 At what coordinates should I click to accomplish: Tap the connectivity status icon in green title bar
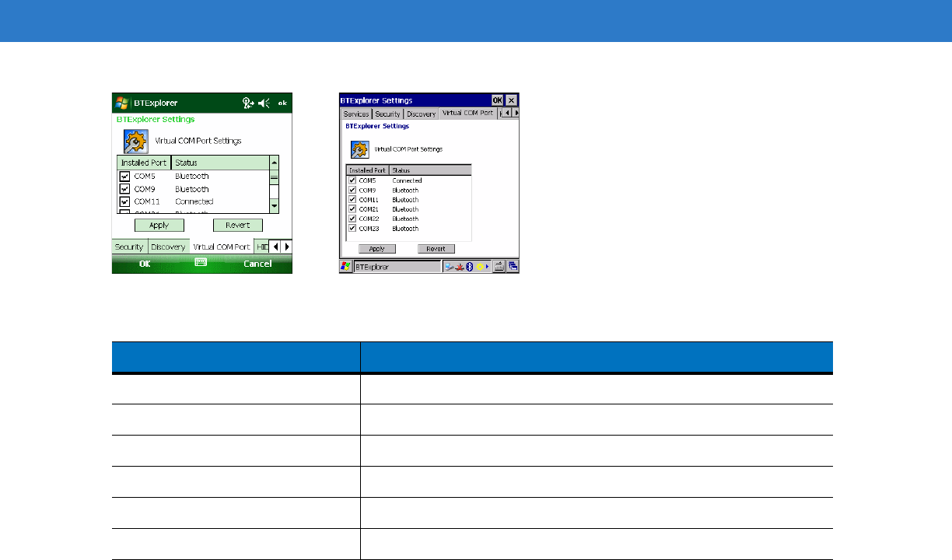[247, 103]
